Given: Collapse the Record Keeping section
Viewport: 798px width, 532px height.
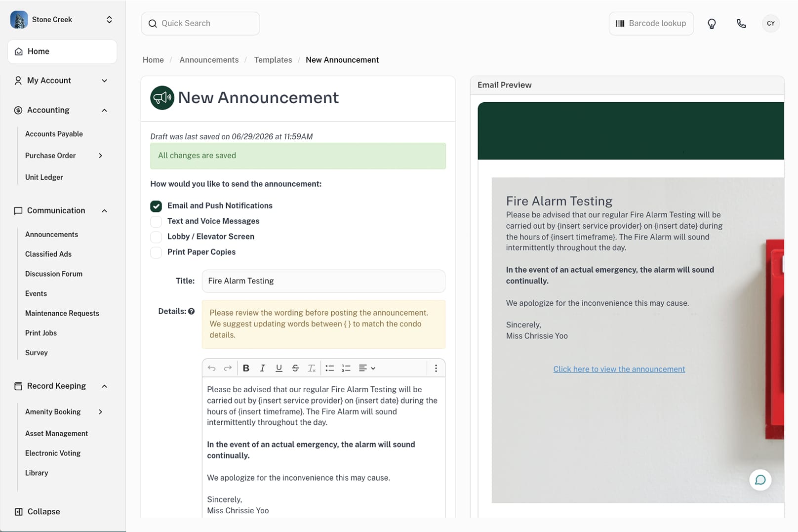Looking at the screenshot, I should pos(104,386).
